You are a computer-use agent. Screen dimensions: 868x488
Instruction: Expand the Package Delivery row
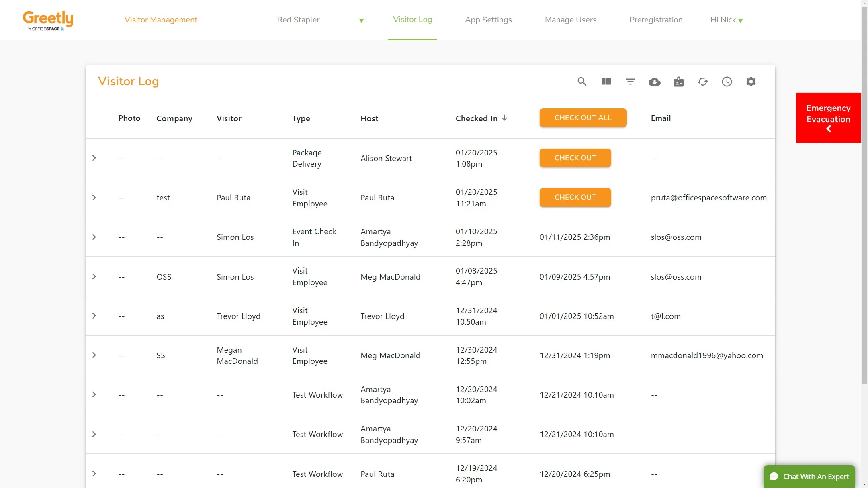[94, 158]
